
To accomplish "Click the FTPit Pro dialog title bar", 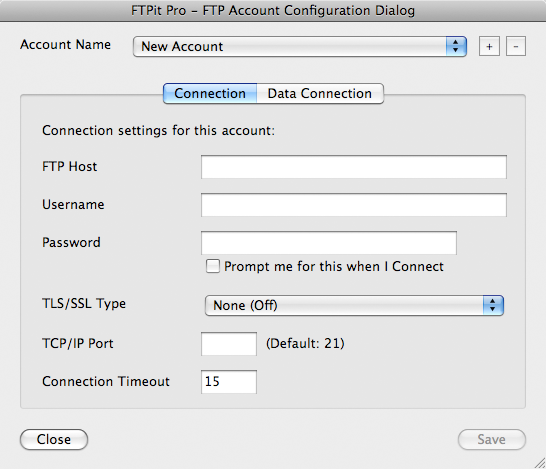I will (x=273, y=10).
